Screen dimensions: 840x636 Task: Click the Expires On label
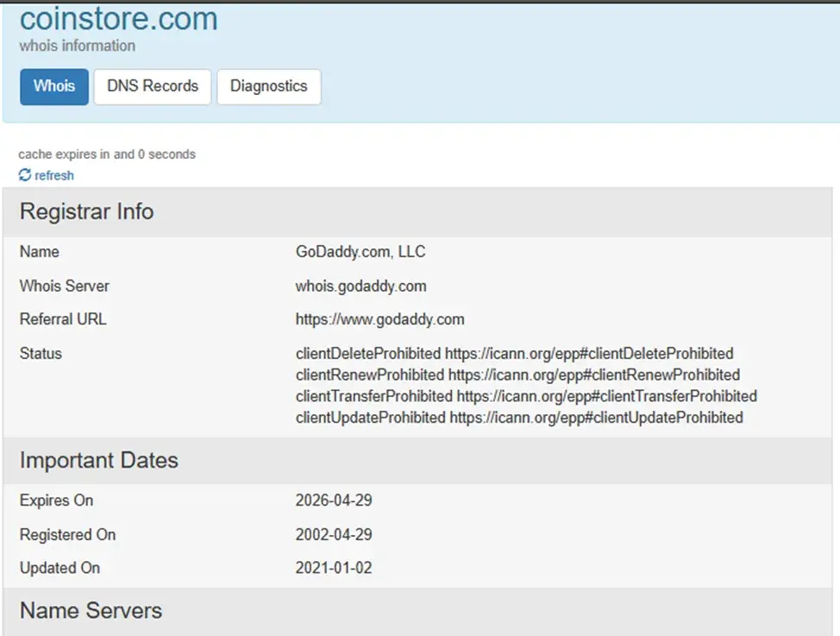coord(56,501)
